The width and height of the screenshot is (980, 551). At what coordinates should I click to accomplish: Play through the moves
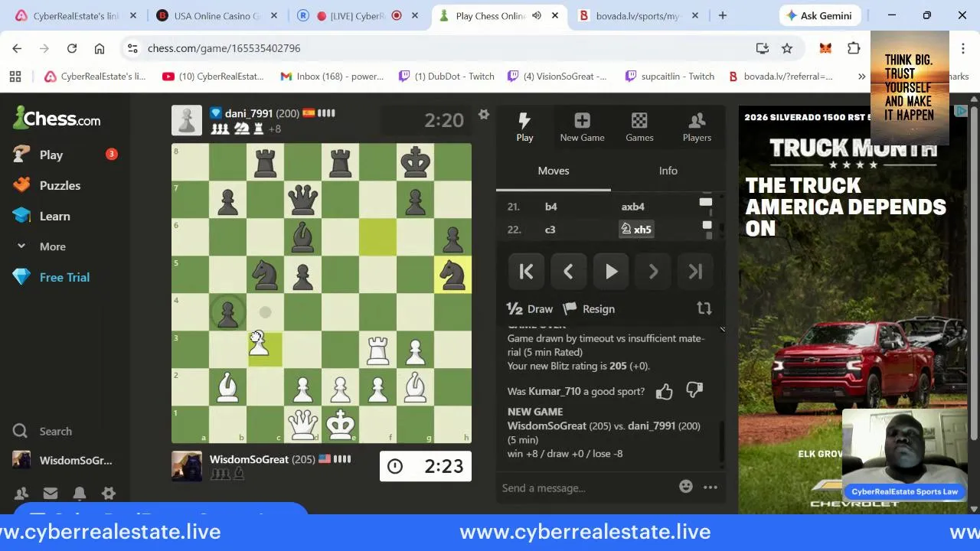point(611,272)
